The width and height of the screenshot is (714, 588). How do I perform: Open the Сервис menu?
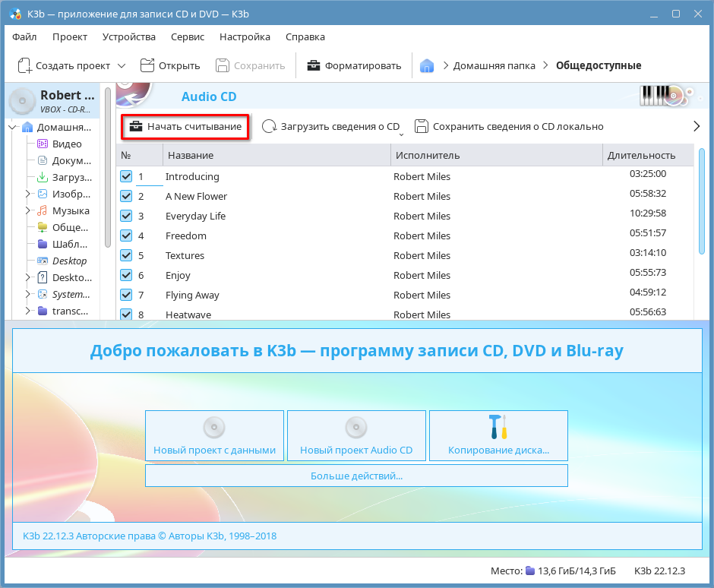pos(187,36)
